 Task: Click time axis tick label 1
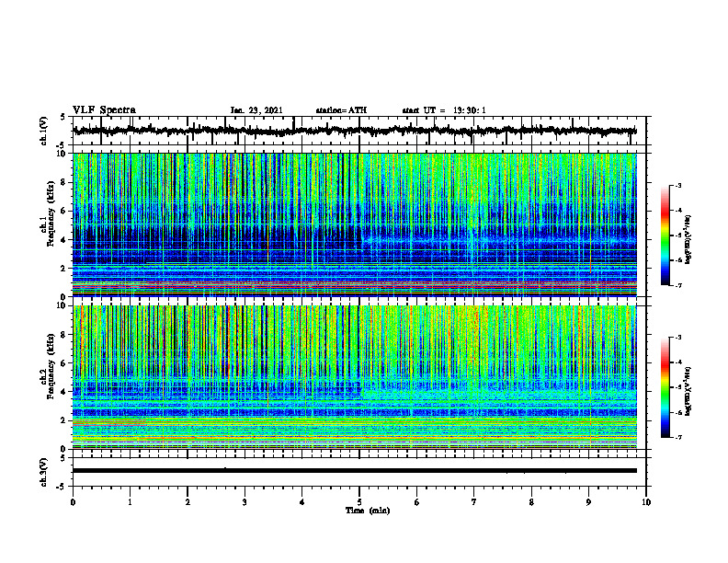tap(130, 502)
